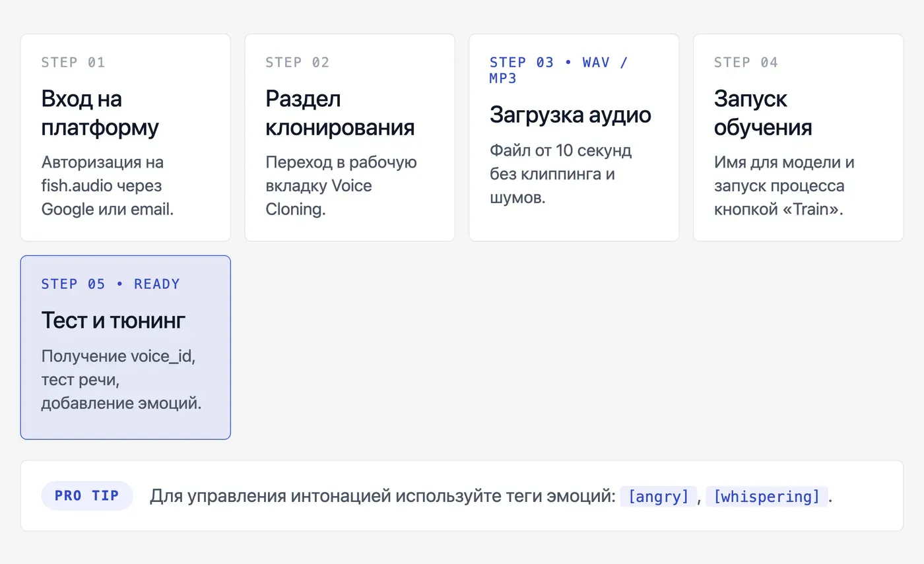
Task: Click text 'Авторизация на fish.audio через Google или email.'
Action: (108, 185)
